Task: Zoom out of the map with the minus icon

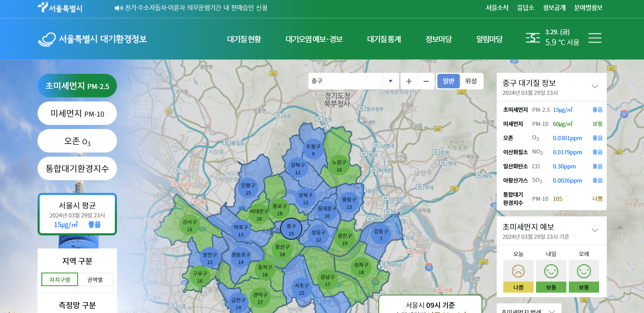Action: 426,81
